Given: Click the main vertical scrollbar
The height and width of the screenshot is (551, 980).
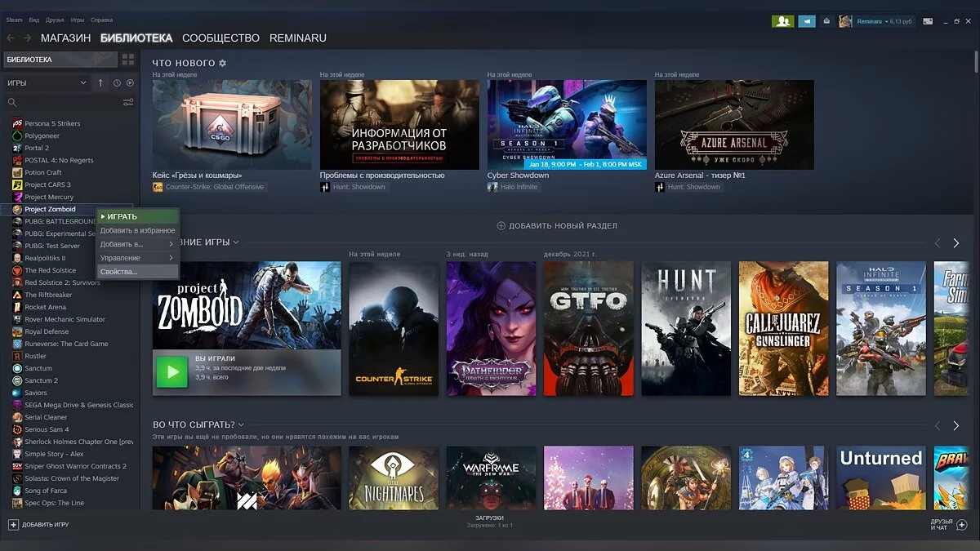Looking at the screenshot, I should pos(975,61).
